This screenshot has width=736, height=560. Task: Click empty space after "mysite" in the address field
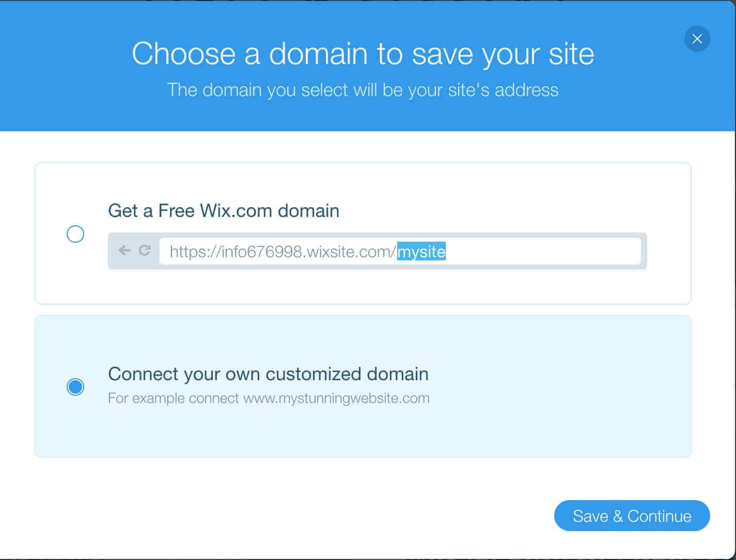pyautogui.click(x=542, y=252)
